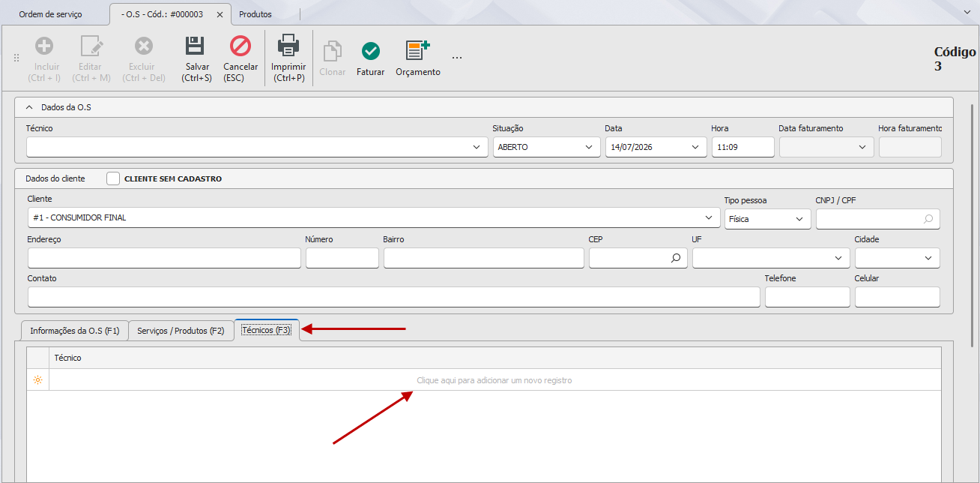The image size is (980, 483).
Task: Collapse the Dados da O.S section
Action: pyautogui.click(x=29, y=107)
